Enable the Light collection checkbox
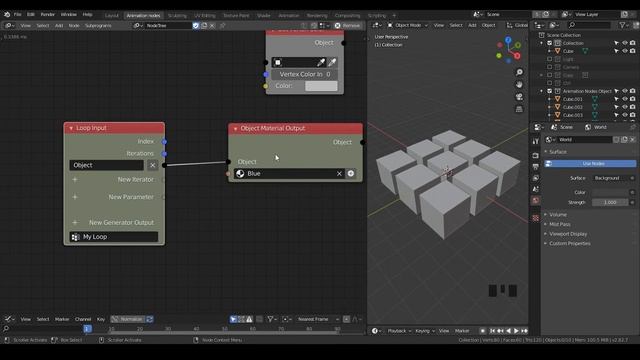 click(x=549, y=59)
